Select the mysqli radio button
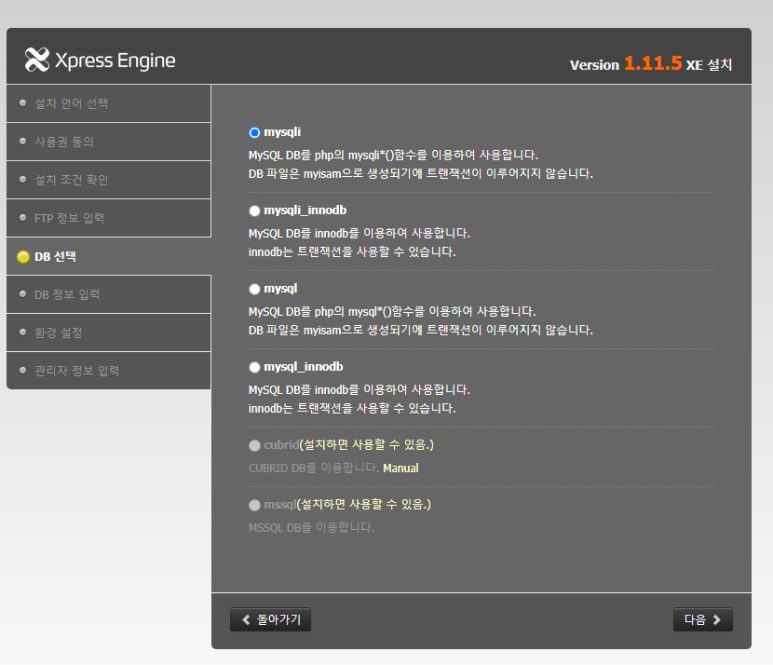 click(x=254, y=133)
